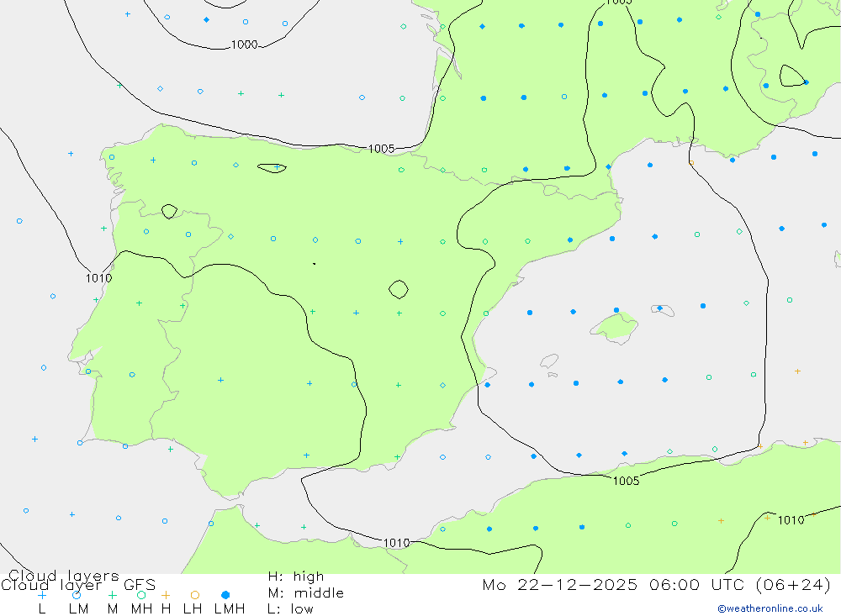Click the 1010 isobar label at the lower right
The width and height of the screenshot is (841, 616).
791,520
